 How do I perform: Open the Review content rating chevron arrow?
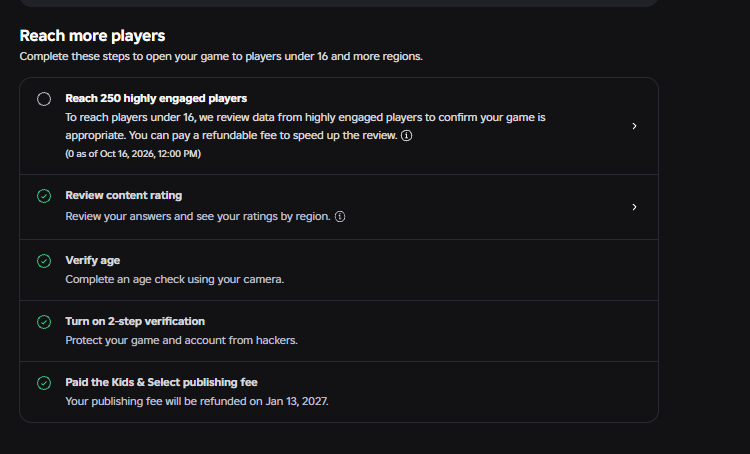tap(634, 207)
